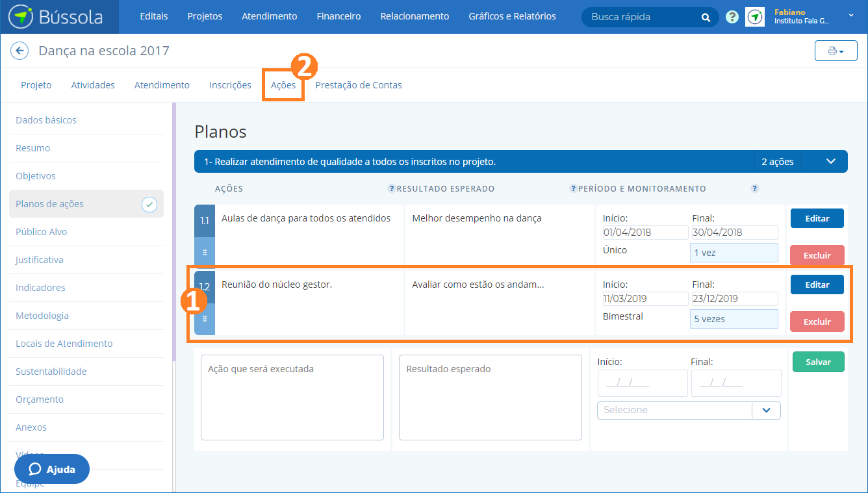Click the 5 vezes monitoring field
Screen dimensions: 868x493
coord(734,319)
